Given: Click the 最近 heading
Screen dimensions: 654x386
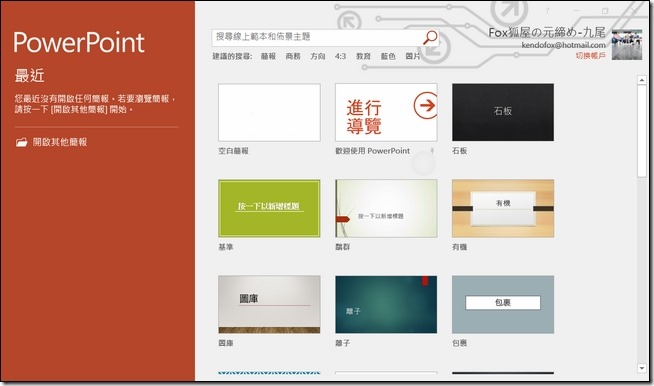Looking at the screenshot, I should (x=30, y=76).
